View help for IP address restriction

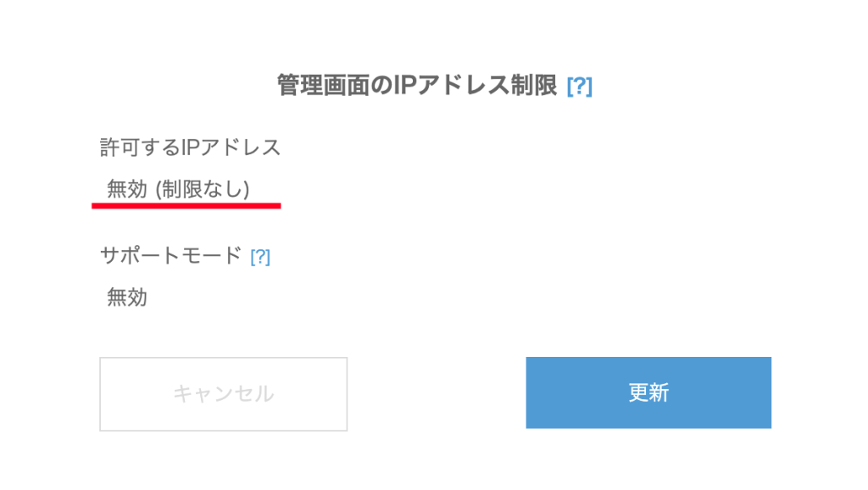tap(579, 86)
